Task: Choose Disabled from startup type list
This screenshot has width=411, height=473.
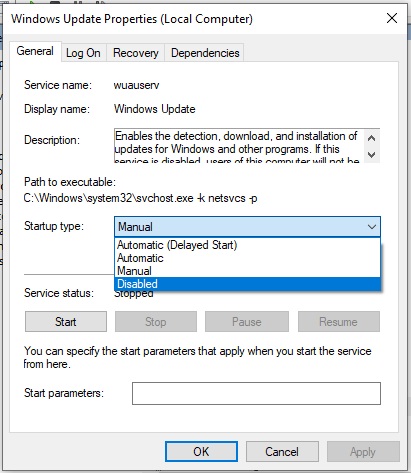Action: tap(247, 284)
